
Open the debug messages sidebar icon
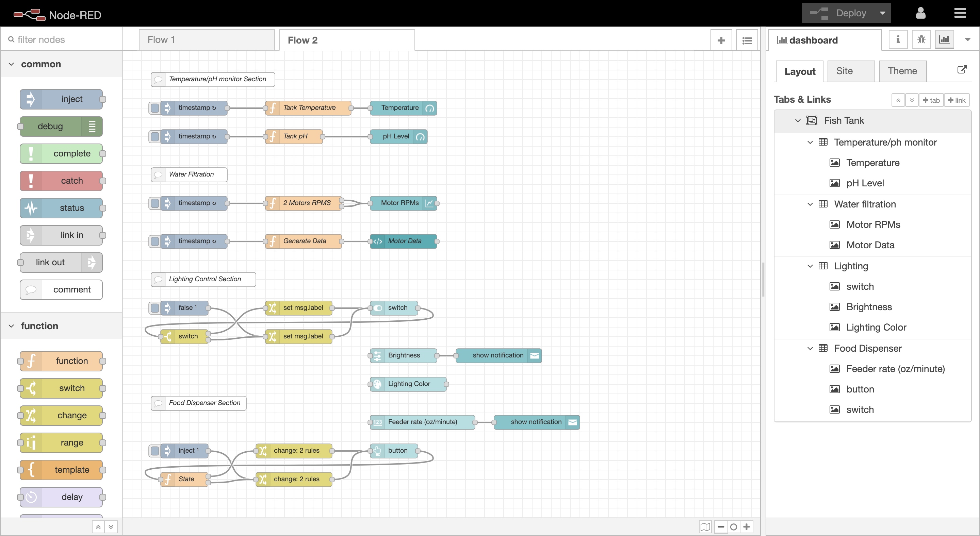coord(921,39)
